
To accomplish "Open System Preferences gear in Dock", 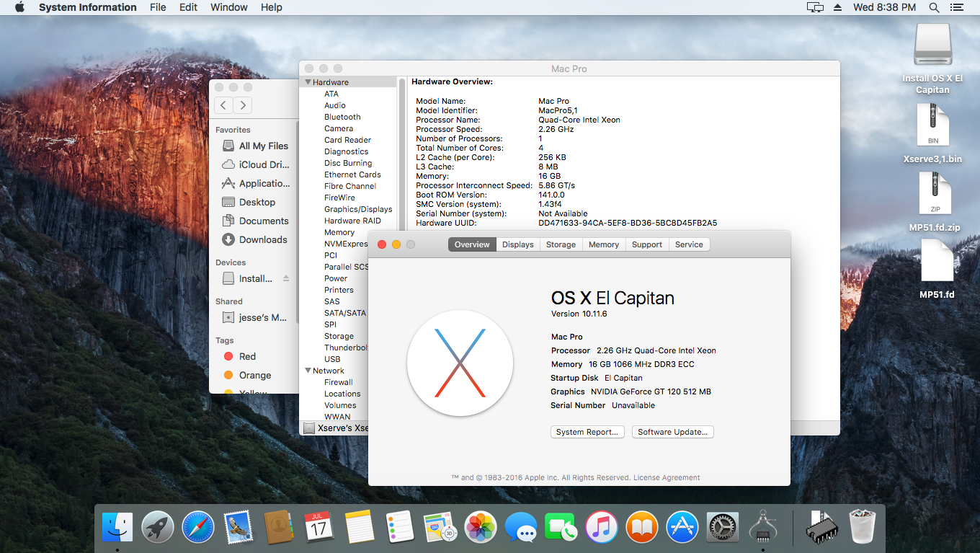I will (x=722, y=527).
